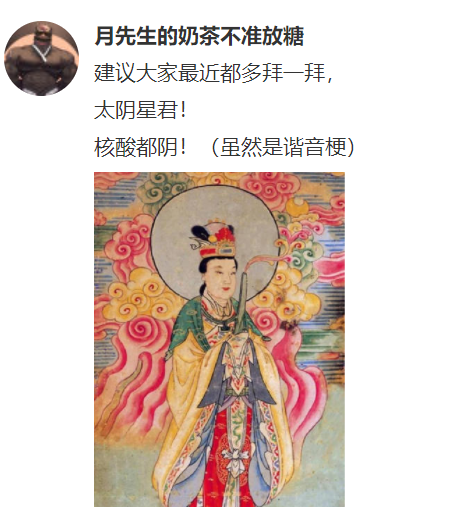475x521 pixels.
Task: Open the attached deity painting image
Action: point(219,339)
